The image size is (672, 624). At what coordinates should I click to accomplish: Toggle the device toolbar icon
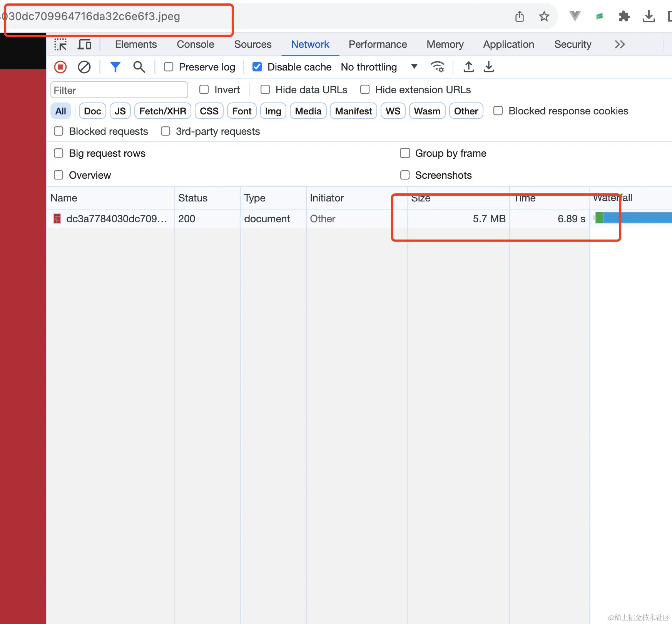click(84, 45)
